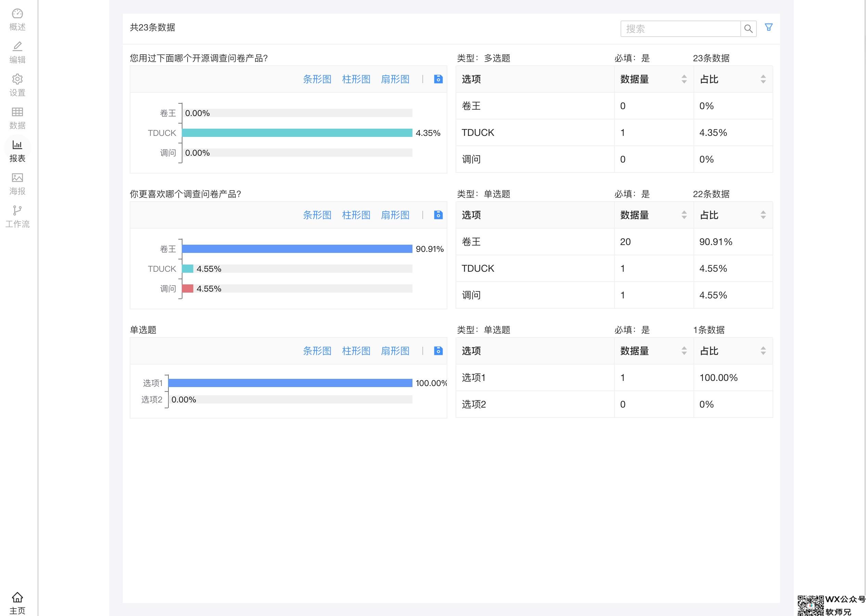This screenshot has width=866, height=616.
Task: Click 类型：多选题 label
Action: pyautogui.click(x=483, y=58)
